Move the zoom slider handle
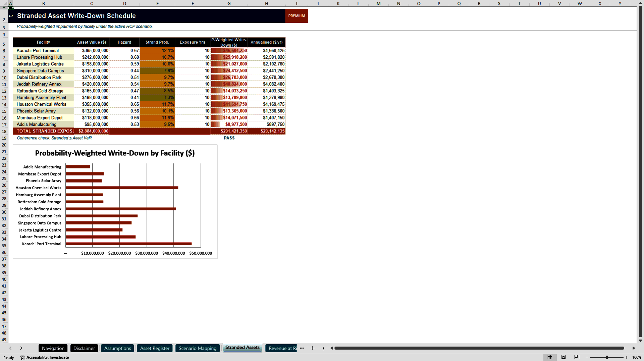Viewport: 644px width, 361px height. point(607,357)
